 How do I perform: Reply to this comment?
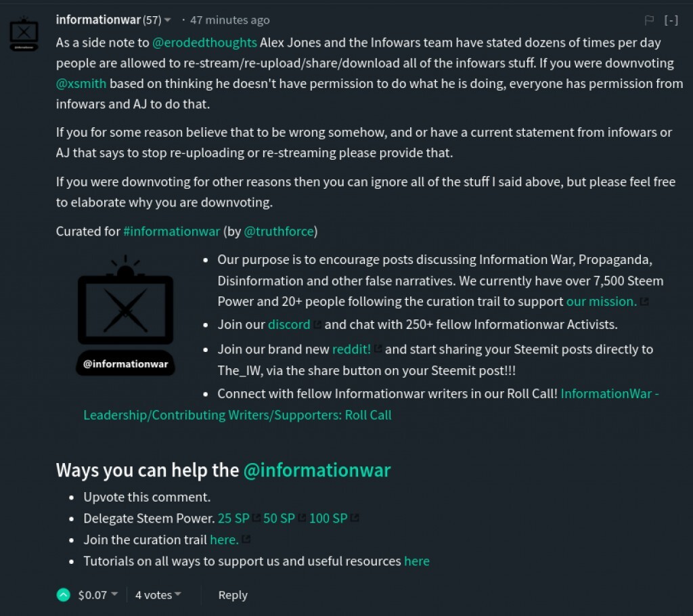[x=233, y=595]
